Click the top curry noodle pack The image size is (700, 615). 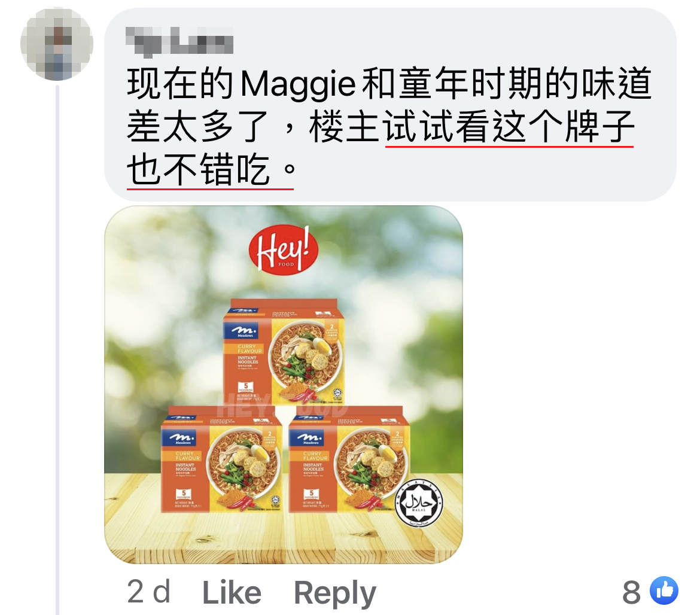click(x=284, y=352)
